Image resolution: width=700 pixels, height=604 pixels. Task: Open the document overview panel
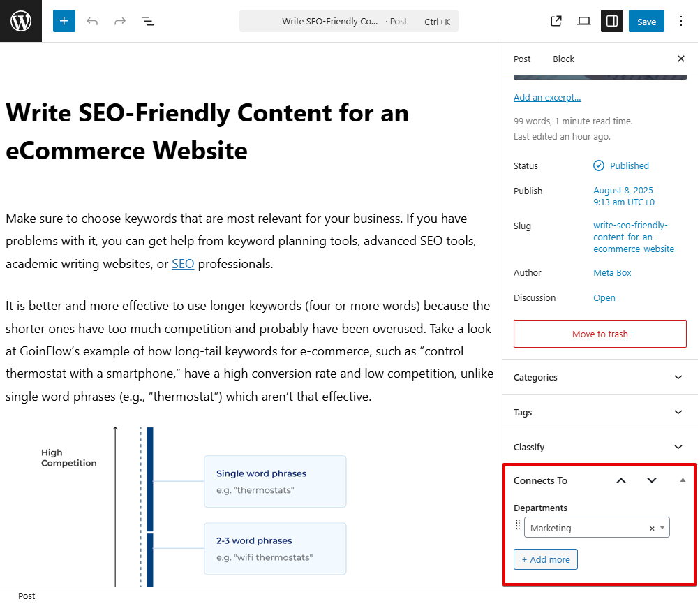coord(147,21)
